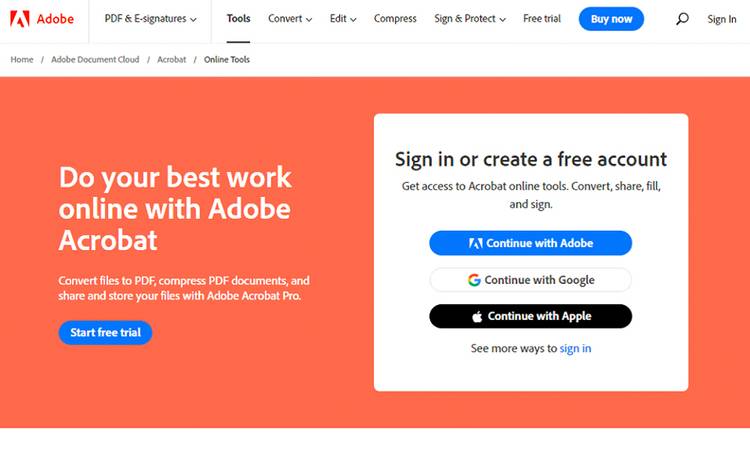Image resolution: width=750 pixels, height=451 pixels.
Task: Open the search magnifier icon
Action: [682, 19]
